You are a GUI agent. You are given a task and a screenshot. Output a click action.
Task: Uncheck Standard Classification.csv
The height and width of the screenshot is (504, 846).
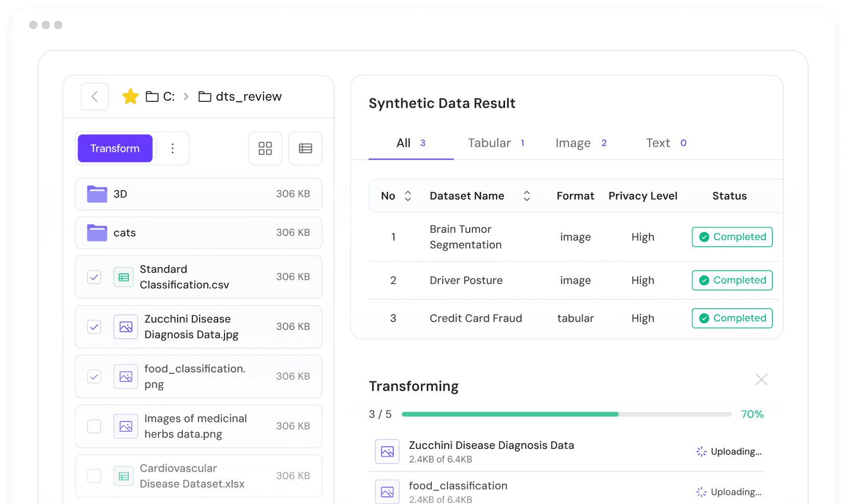tap(94, 277)
